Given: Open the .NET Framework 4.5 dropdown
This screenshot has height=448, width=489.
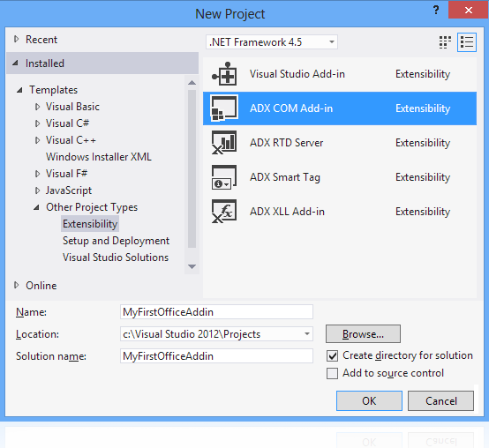Looking at the screenshot, I should pos(272,42).
